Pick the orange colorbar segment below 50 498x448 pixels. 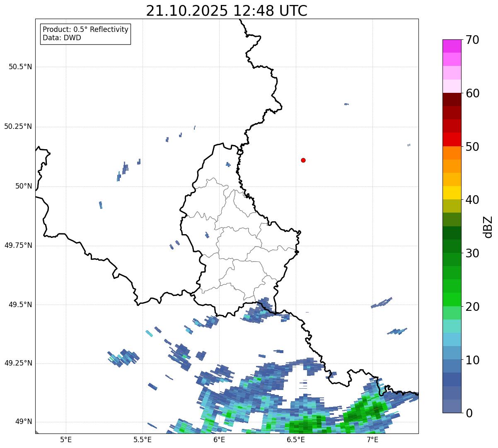tap(452, 153)
